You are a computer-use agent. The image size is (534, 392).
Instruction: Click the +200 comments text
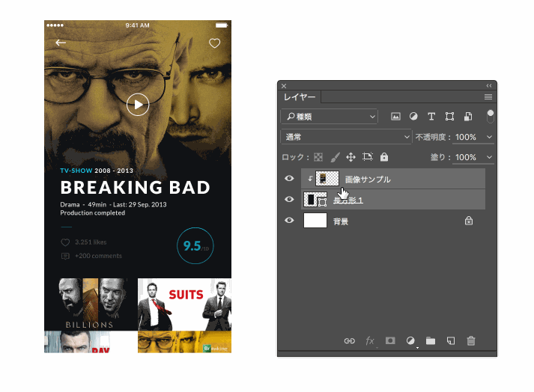pyautogui.click(x=98, y=256)
